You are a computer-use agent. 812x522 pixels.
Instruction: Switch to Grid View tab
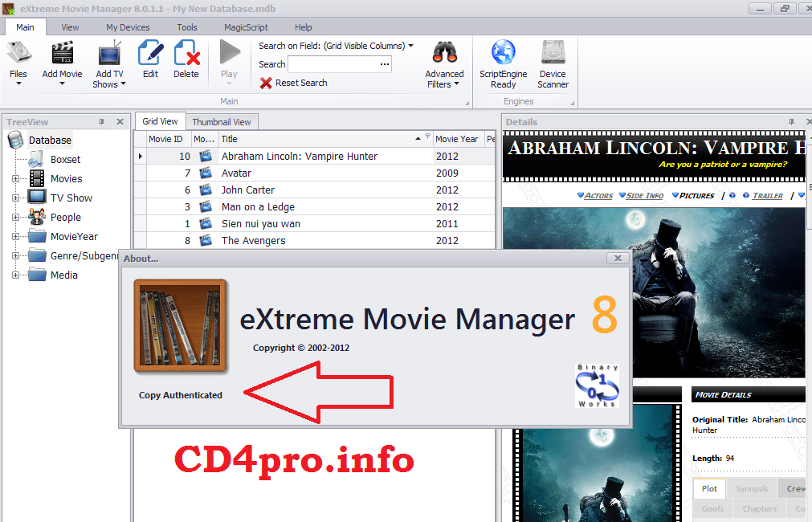pyautogui.click(x=160, y=121)
